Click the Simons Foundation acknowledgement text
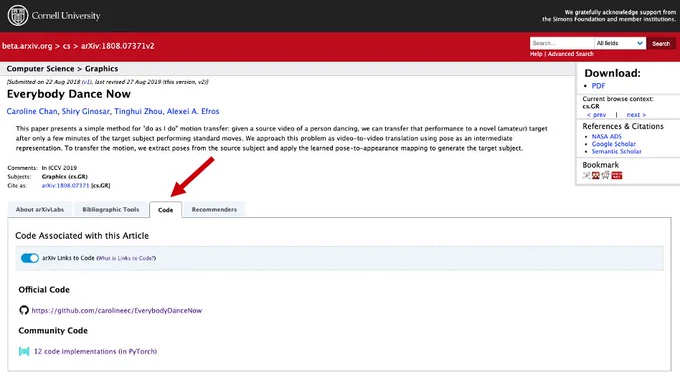This screenshot has height=375, width=680. point(609,16)
